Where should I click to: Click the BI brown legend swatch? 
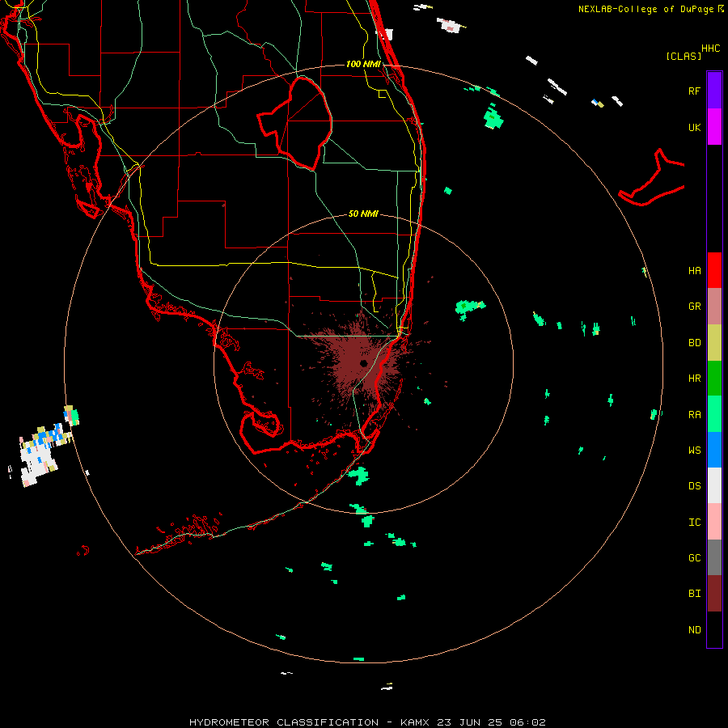pos(714,594)
